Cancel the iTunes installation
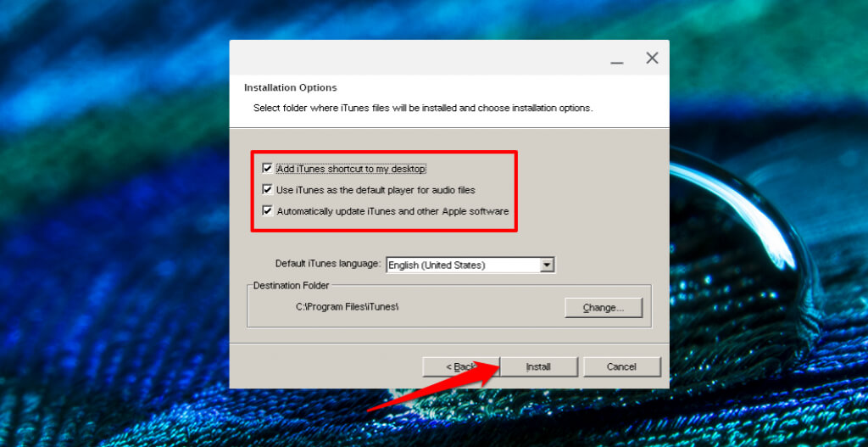Screen dimensions: 868x447 tap(621, 366)
